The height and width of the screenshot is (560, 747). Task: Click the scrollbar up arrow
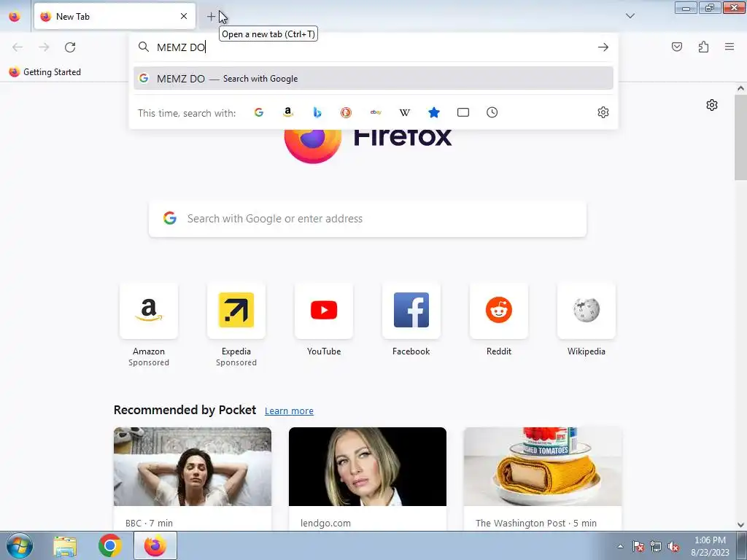(740, 88)
